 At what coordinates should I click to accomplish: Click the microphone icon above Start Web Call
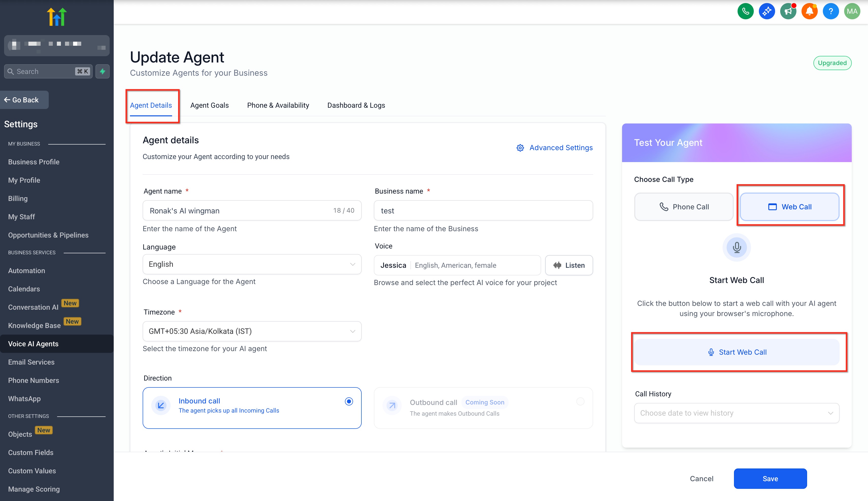coord(736,247)
